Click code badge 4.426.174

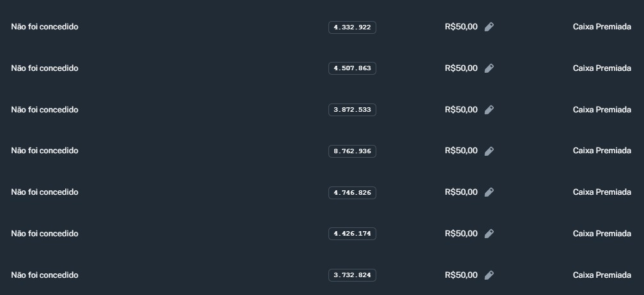352,234
